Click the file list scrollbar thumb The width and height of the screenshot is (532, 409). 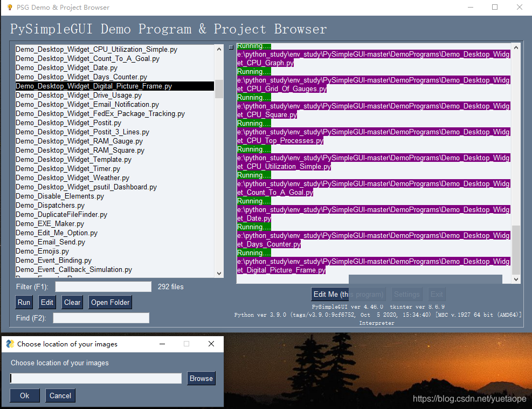(219, 89)
